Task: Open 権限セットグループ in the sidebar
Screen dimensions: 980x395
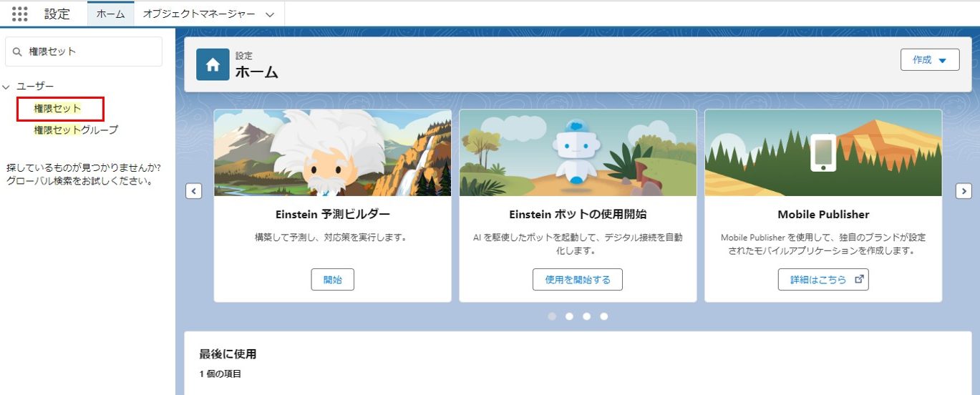Action: (76, 130)
